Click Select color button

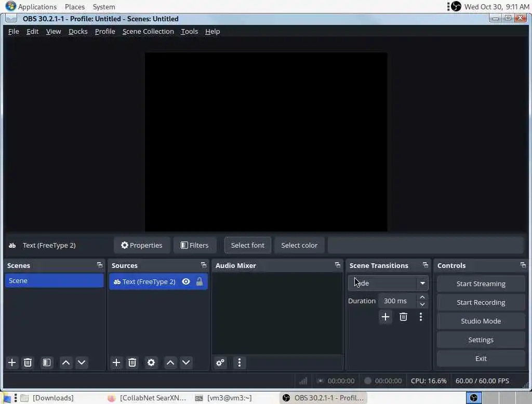(299, 245)
